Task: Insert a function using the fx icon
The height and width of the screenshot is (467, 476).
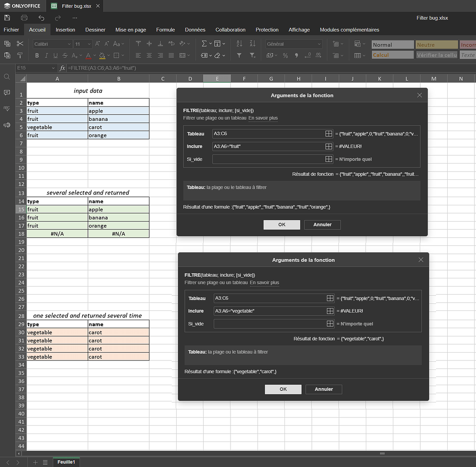Action: click(62, 67)
